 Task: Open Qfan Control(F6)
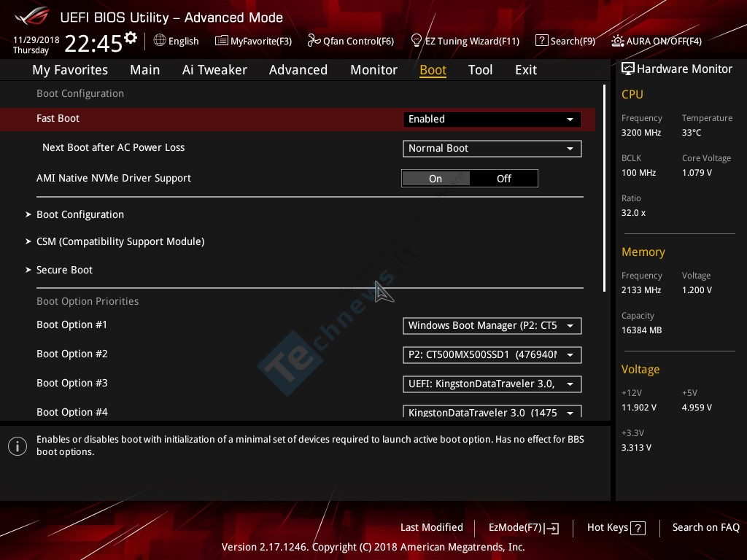(x=351, y=41)
